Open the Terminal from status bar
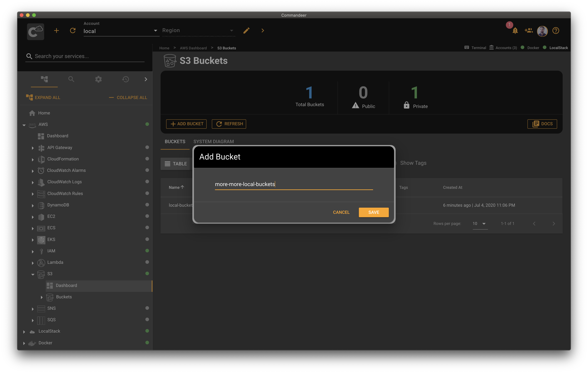Screen dimensions: 588x373 pyautogui.click(x=475, y=48)
